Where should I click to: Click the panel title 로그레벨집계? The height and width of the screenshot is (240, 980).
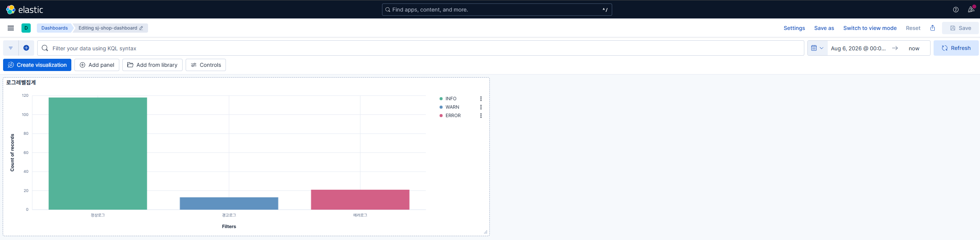(x=21, y=82)
